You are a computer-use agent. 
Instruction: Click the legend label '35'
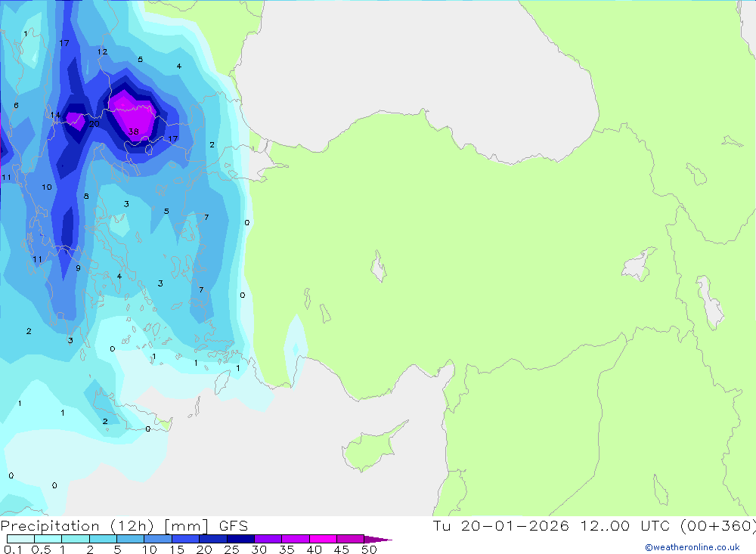pyautogui.click(x=287, y=549)
